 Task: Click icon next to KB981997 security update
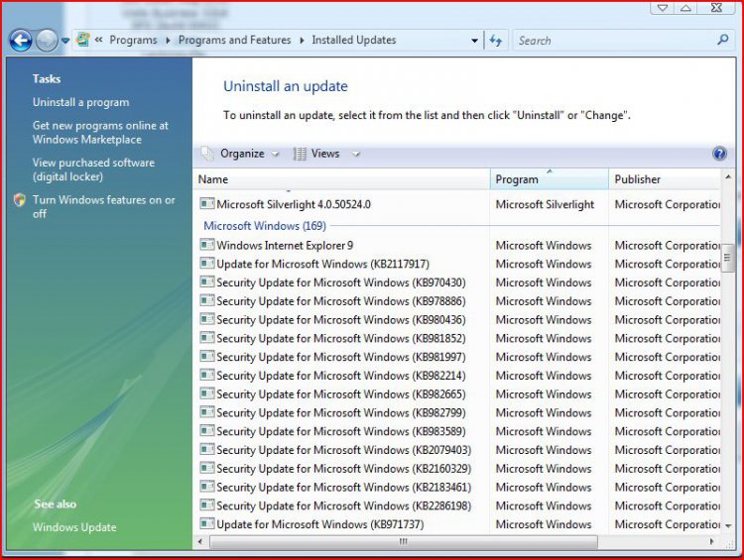[207, 357]
